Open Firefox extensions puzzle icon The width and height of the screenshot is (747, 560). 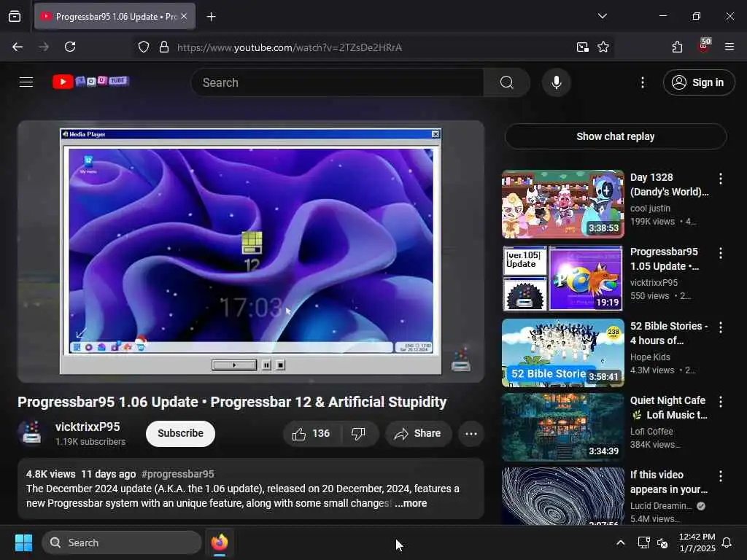click(x=677, y=47)
